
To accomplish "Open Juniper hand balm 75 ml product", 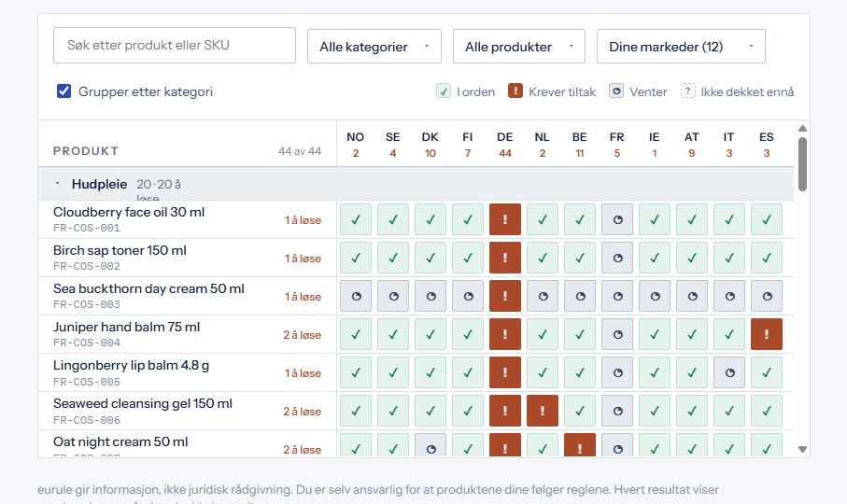I will tap(126, 327).
